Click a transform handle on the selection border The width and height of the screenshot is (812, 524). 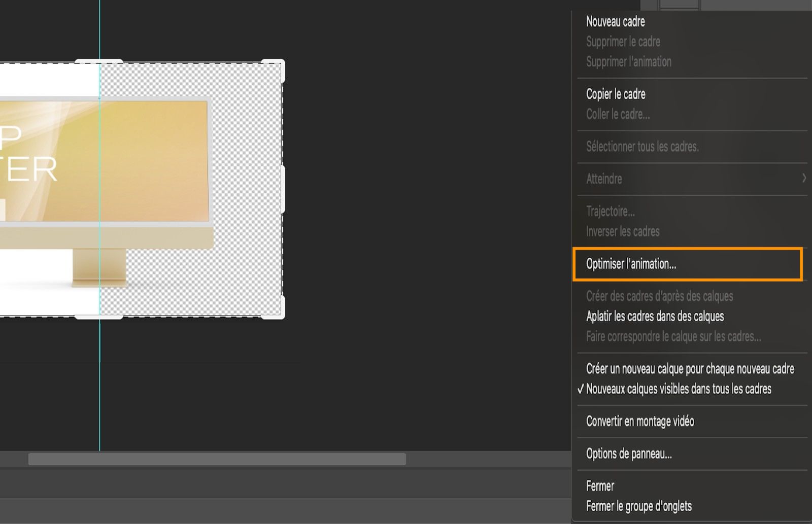pos(282,188)
